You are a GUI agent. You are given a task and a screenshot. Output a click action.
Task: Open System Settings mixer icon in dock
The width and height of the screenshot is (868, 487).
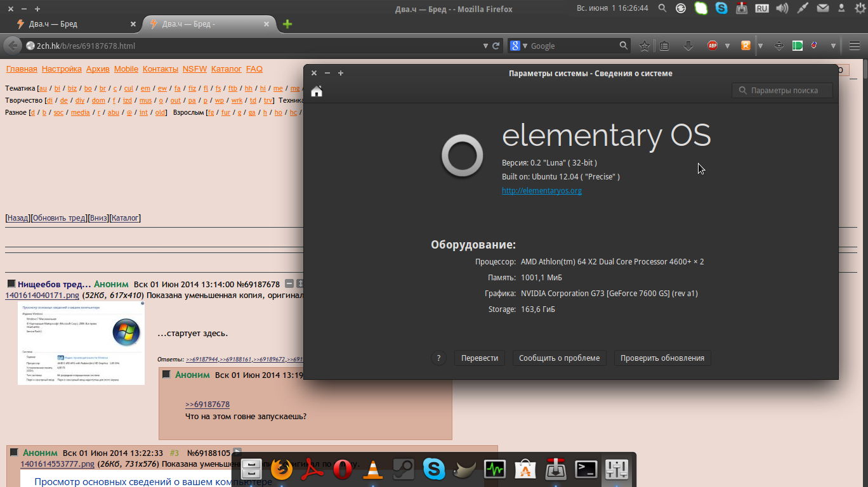[x=616, y=469]
